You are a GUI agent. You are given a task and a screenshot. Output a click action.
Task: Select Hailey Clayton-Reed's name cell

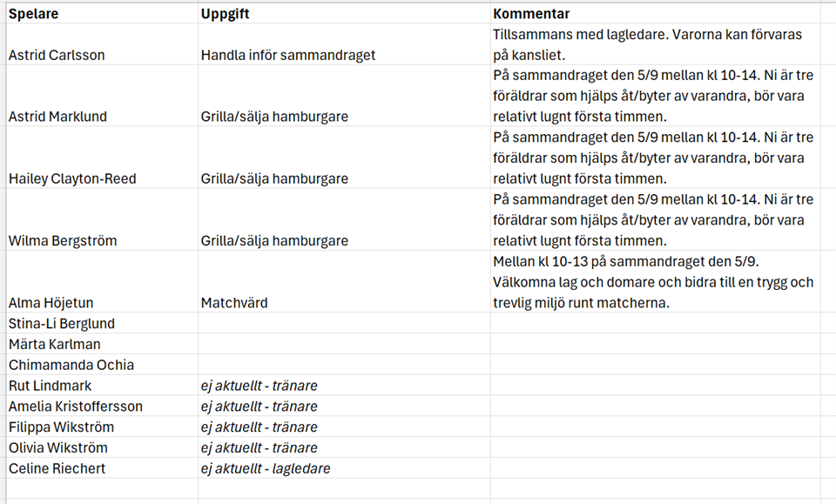102,158
